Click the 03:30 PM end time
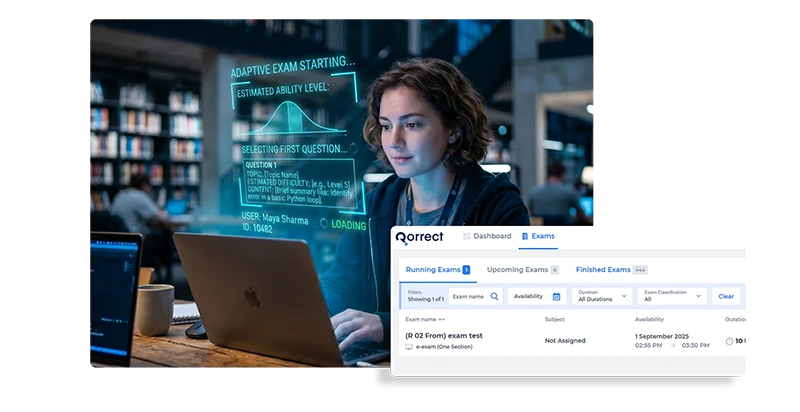 [695, 346]
